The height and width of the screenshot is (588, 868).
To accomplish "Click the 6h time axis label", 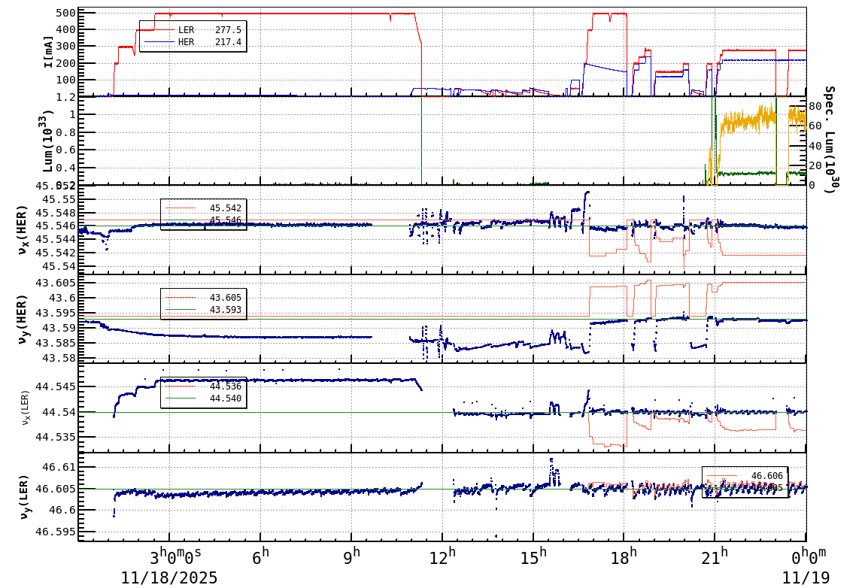I will pos(261,556).
